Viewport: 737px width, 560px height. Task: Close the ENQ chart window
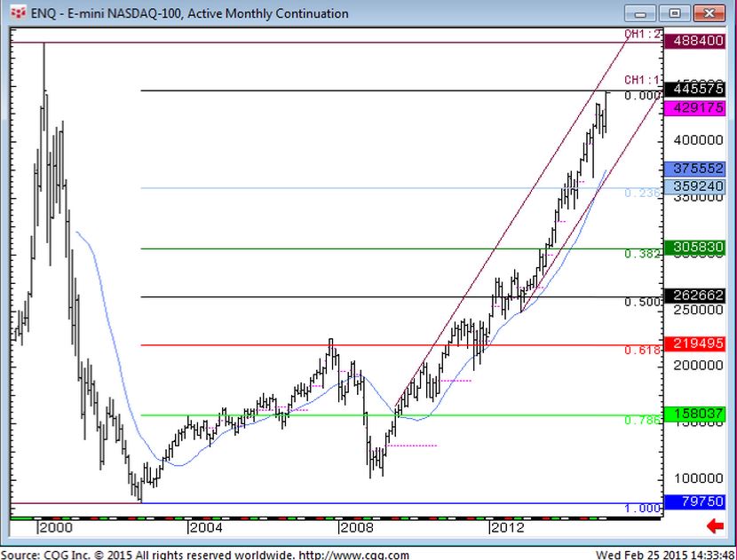[709, 13]
